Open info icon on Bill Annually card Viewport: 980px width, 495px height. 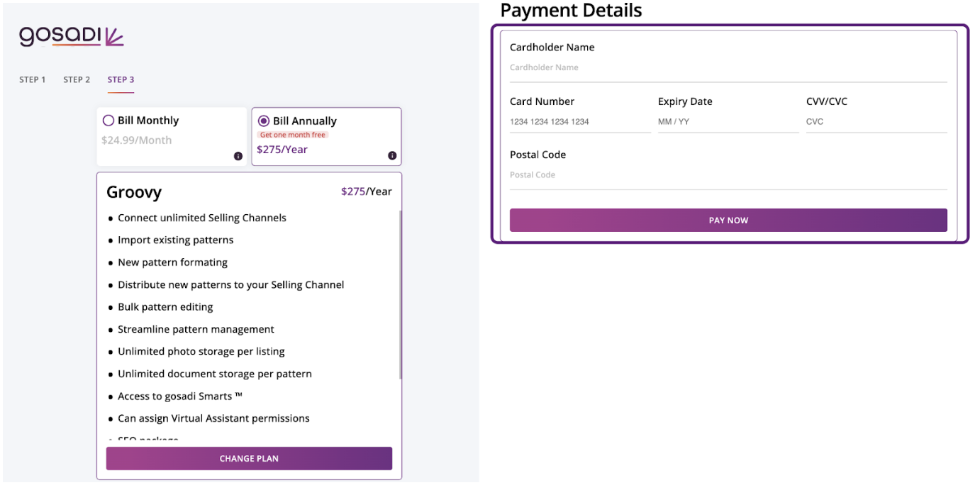tap(392, 156)
